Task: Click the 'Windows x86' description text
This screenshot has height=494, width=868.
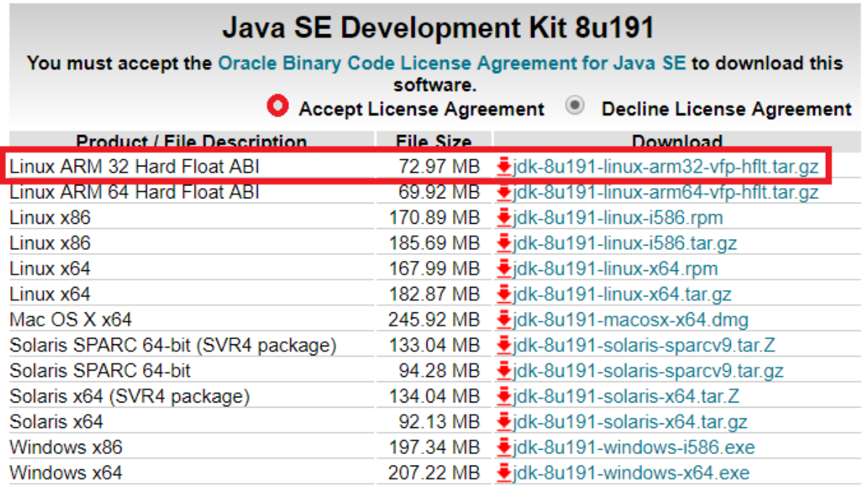Action: [x=66, y=447]
